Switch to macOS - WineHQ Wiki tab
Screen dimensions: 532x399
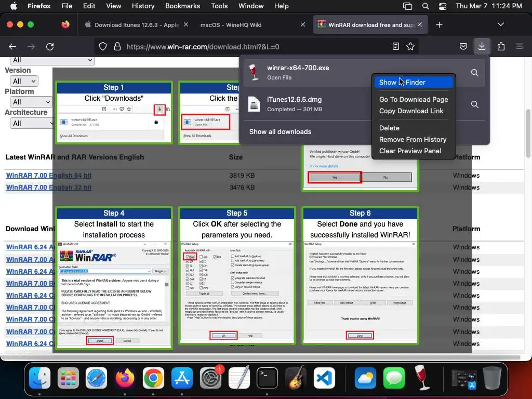(231, 25)
